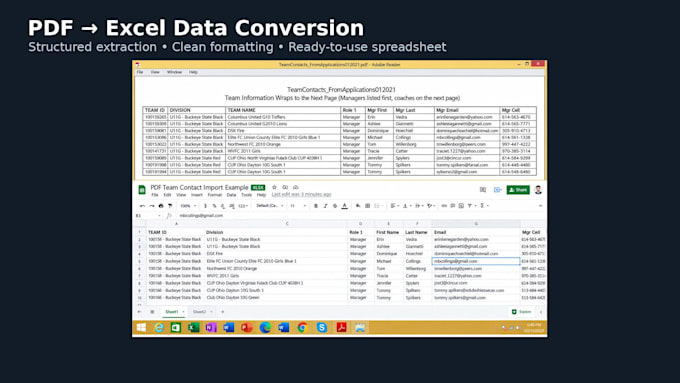Open the name box dropdown arrow

[159, 216]
